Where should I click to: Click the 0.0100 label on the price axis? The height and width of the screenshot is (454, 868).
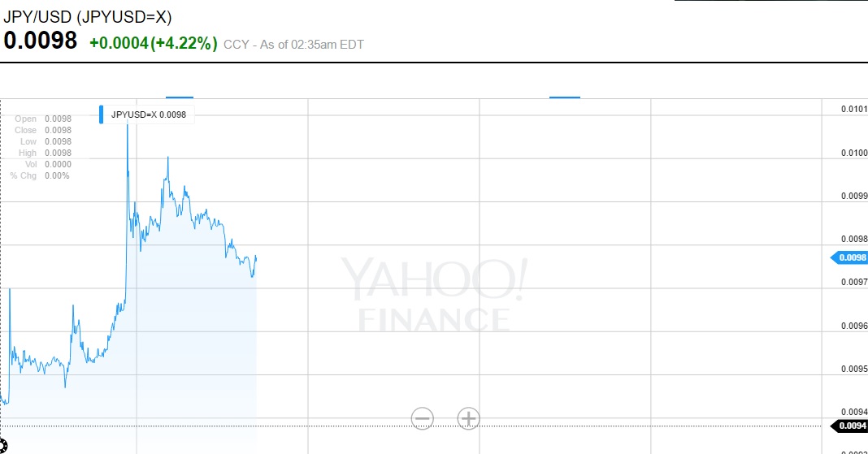(853, 153)
